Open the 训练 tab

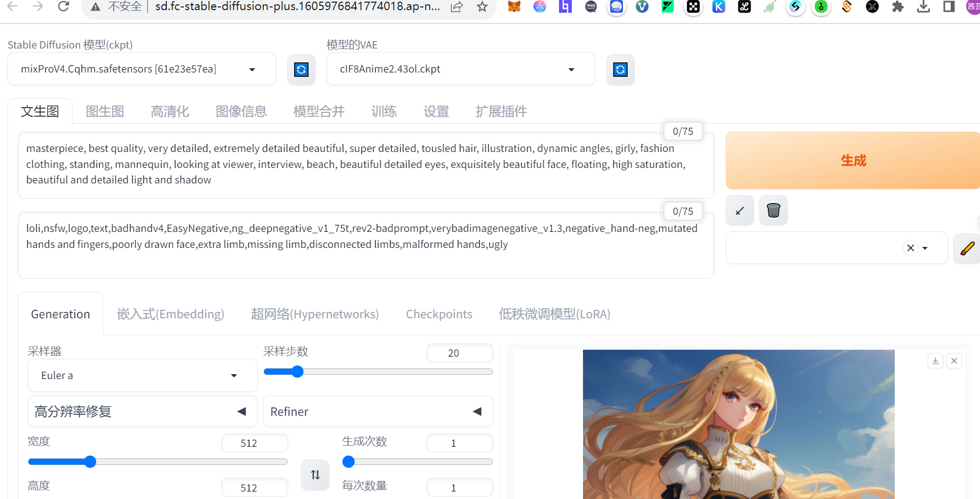pos(384,111)
